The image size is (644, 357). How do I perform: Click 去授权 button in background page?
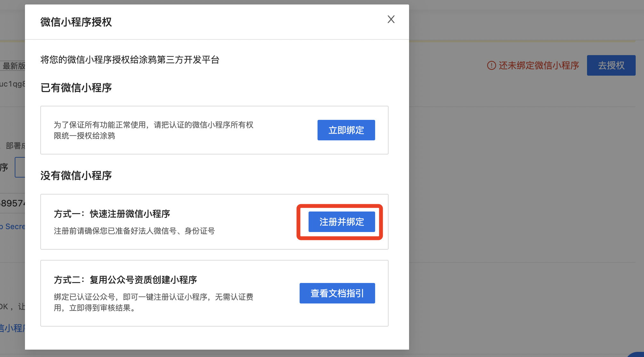click(611, 65)
